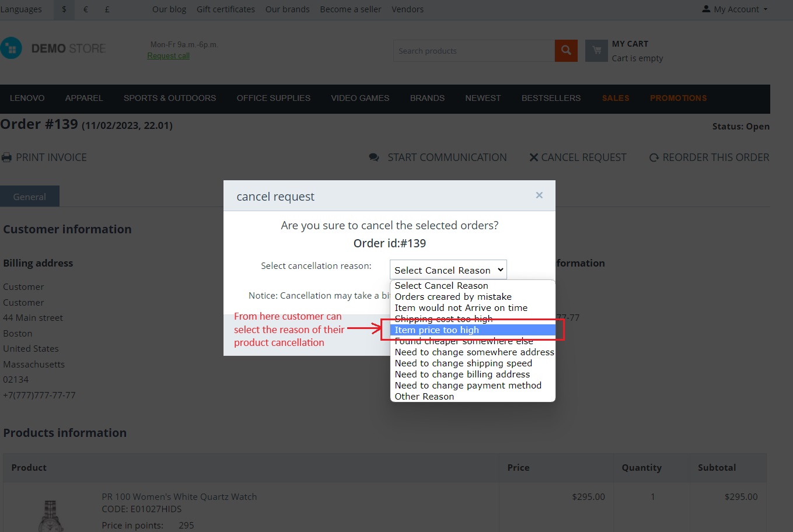Switch currency to dollar

point(64,9)
